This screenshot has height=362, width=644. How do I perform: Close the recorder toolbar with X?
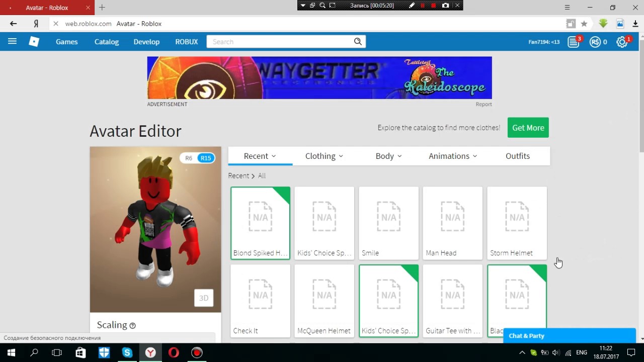point(457,6)
